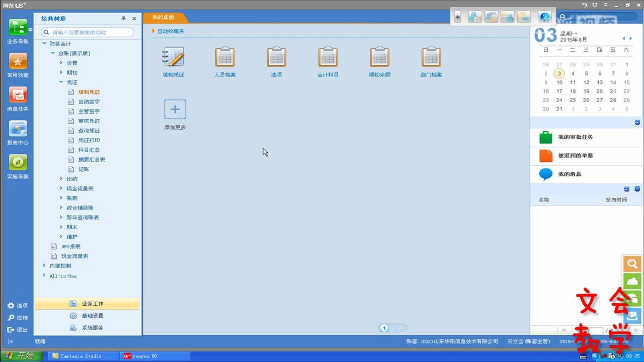This screenshot has height=362, width=644.
Task: Open the 期初余额 desktop icon
Action: pyautogui.click(x=379, y=57)
